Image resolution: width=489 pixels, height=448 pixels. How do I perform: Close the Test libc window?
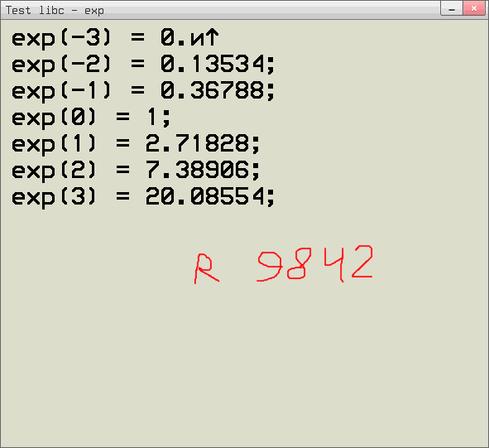point(474,8)
